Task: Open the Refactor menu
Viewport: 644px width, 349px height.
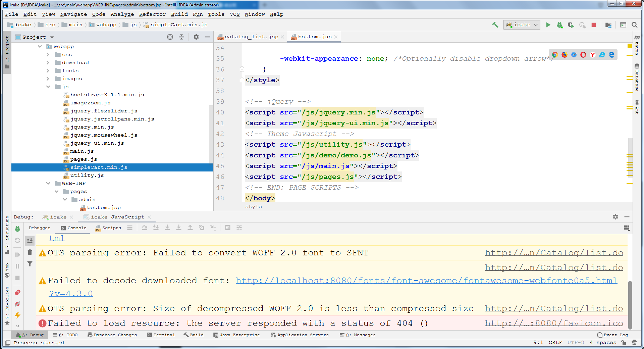Action: pyautogui.click(x=152, y=14)
